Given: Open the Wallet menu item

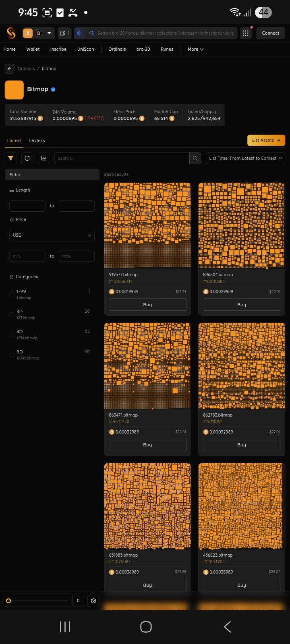Looking at the screenshot, I should (x=33, y=49).
